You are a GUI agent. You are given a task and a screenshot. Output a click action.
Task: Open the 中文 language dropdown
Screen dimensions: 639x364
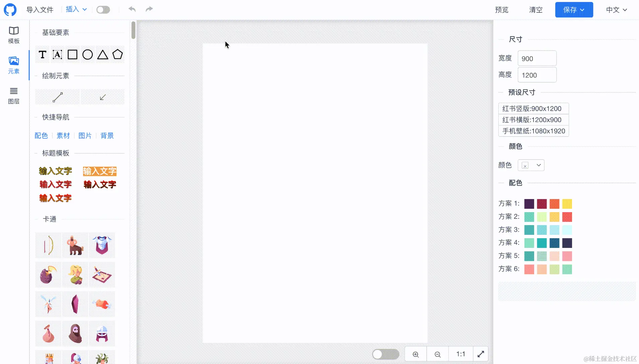pos(617,10)
